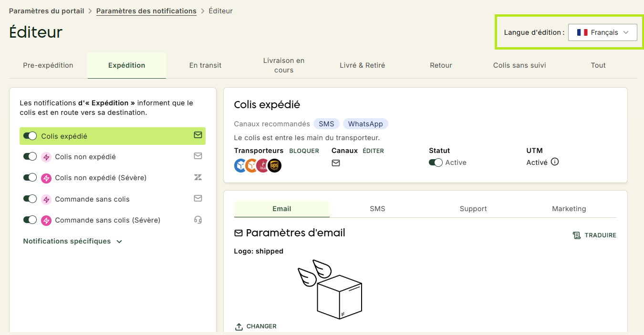Screen dimensions: 644x335
Task: Click the UTM info icon
Action: (554, 162)
